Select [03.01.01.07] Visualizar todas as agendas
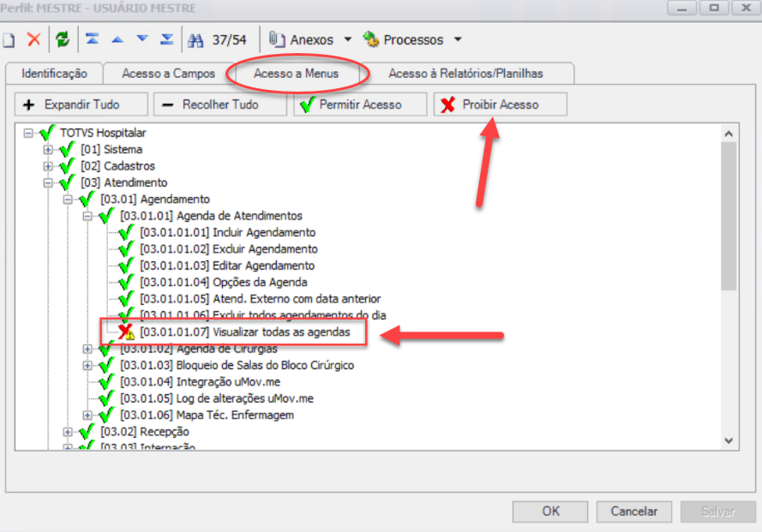 coord(245,332)
